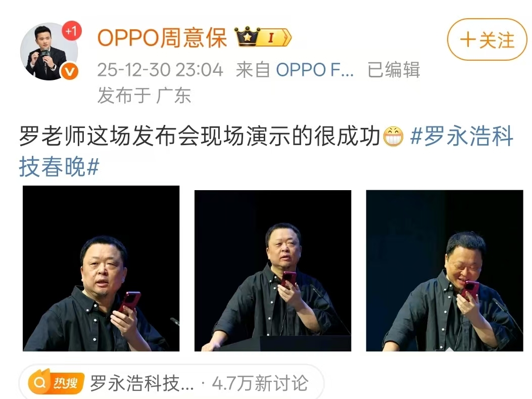Viewport: 532px width, 399px height.
Task: Tap the 4.7万新讨论 discussion count
Action: tap(260, 383)
